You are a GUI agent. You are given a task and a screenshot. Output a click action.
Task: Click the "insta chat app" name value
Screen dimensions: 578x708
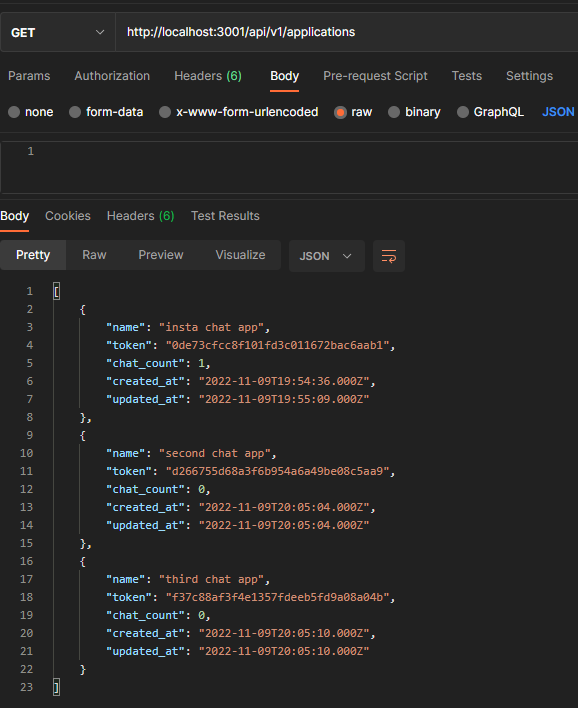point(211,327)
